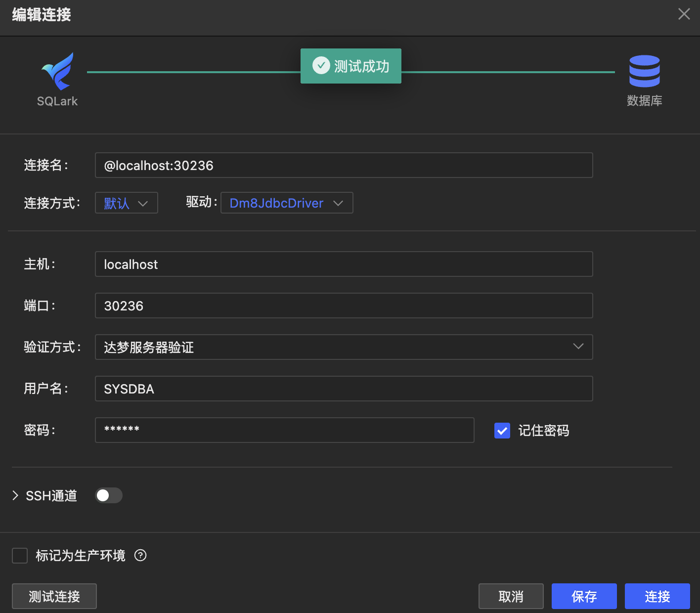The image size is (700, 613).
Task: Click the blue 连接 button
Action: (657, 596)
